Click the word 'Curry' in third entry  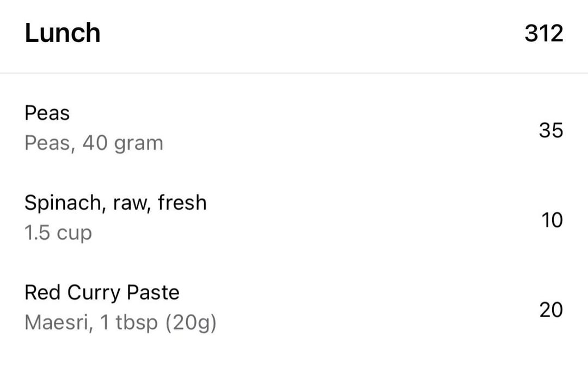pyautogui.click(x=93, y=294)
